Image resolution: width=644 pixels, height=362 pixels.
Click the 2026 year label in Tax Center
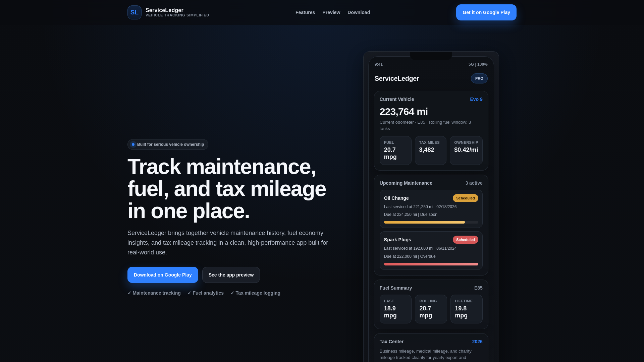pyautogui.click(x=477, y=342)
